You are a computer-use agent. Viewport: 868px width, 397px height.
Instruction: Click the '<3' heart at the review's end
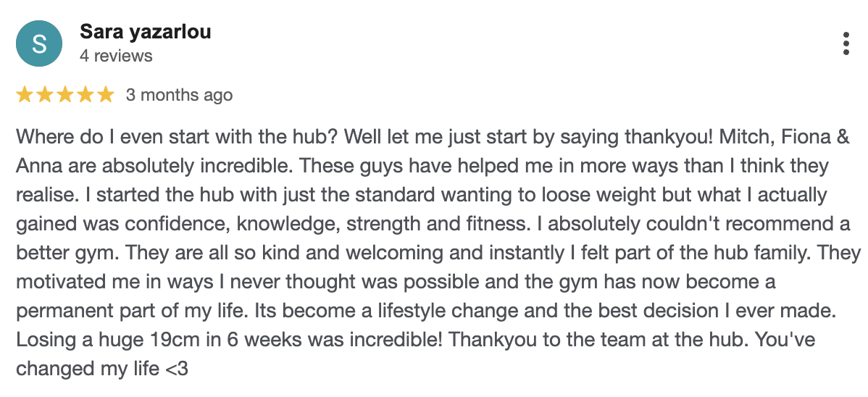[176, 369]
